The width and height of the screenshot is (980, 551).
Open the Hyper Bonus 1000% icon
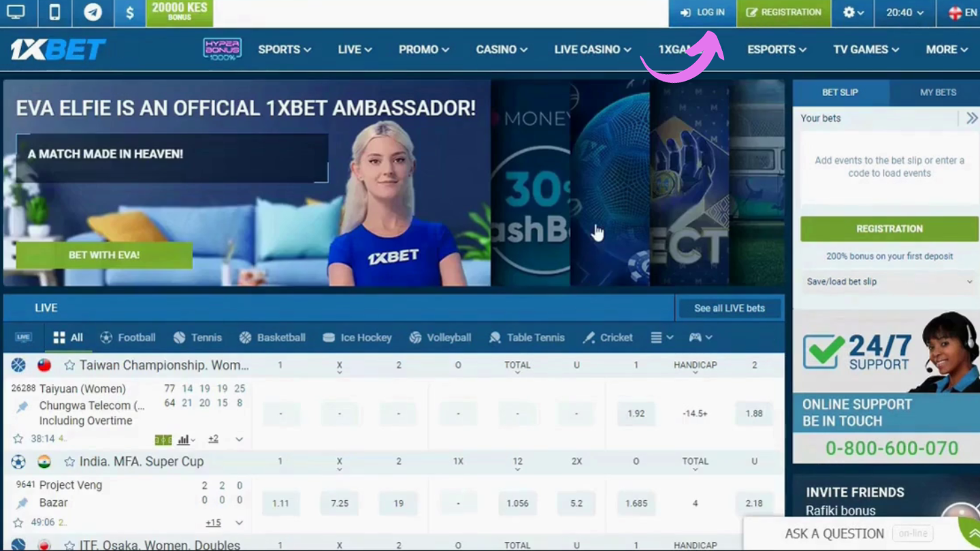223,49
